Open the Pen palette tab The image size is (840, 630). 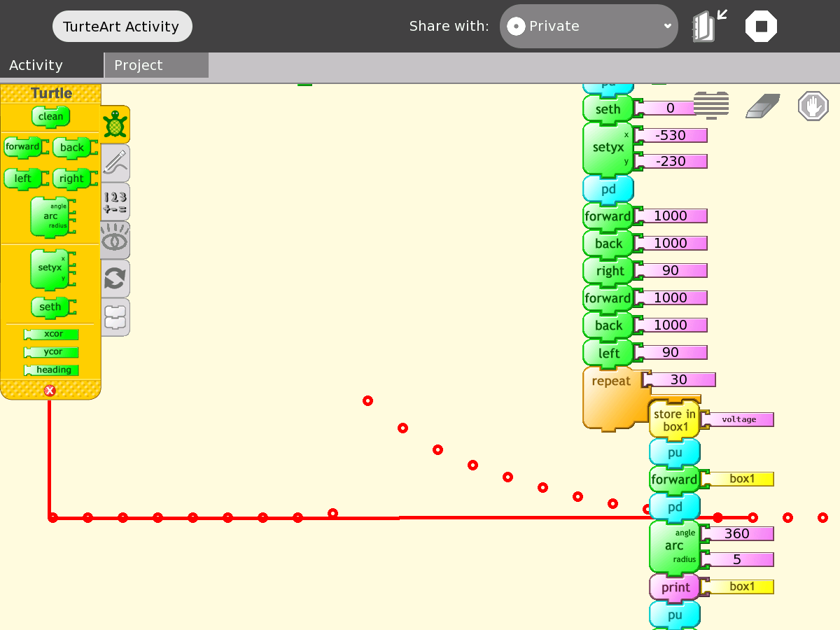[x=115, y=163]
